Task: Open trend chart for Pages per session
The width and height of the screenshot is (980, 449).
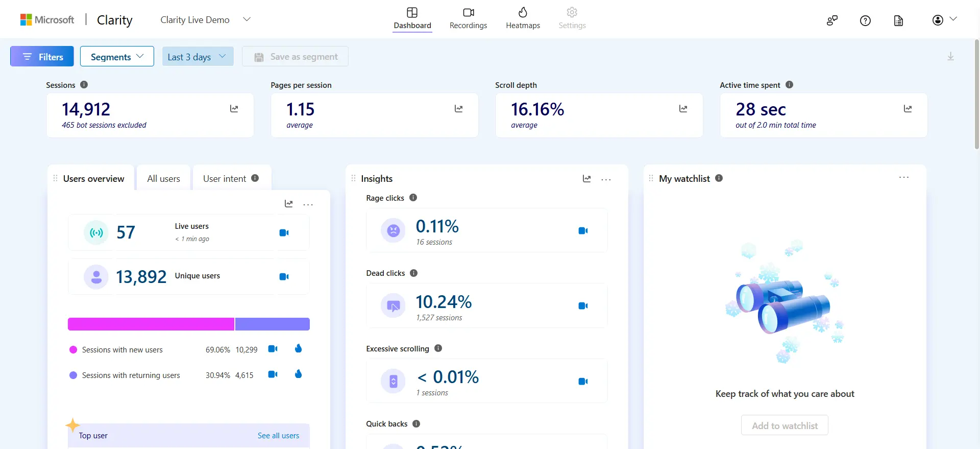Action: pos(459,108)
